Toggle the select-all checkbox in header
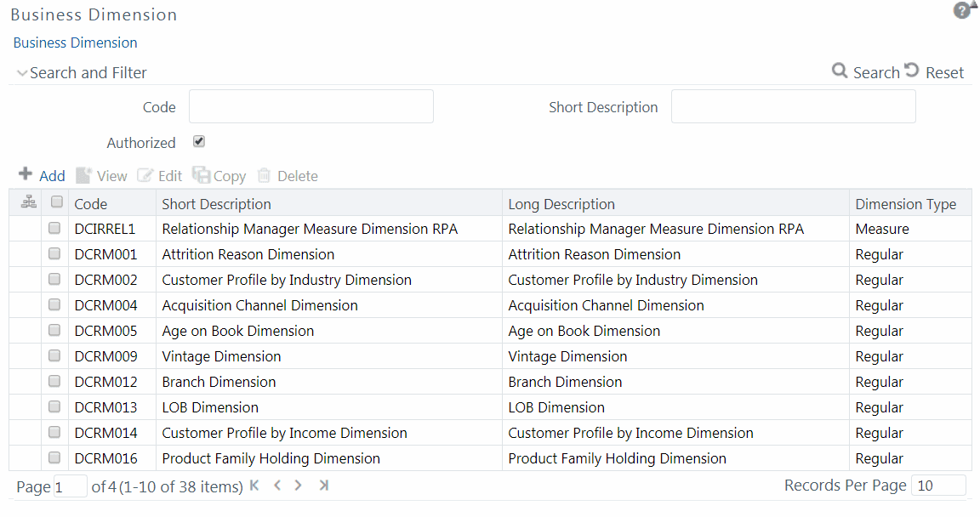This screenshot has height=517, width=980. click(57, 202)
